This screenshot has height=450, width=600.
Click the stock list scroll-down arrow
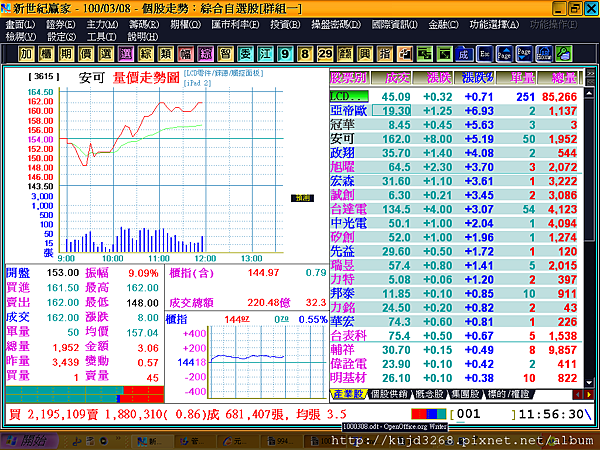[x=589, y=383]
